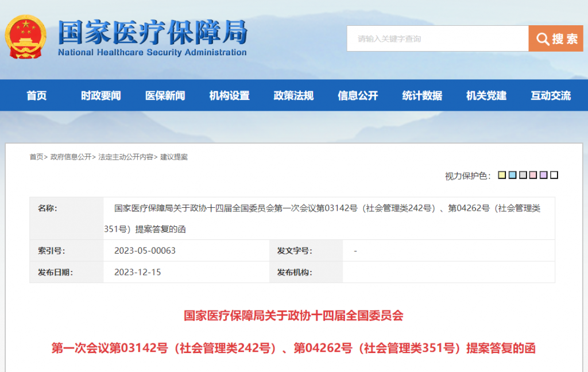Open 统计数据 navigation item
Viewport: 588px width, 372px height.
pos(422,96)
